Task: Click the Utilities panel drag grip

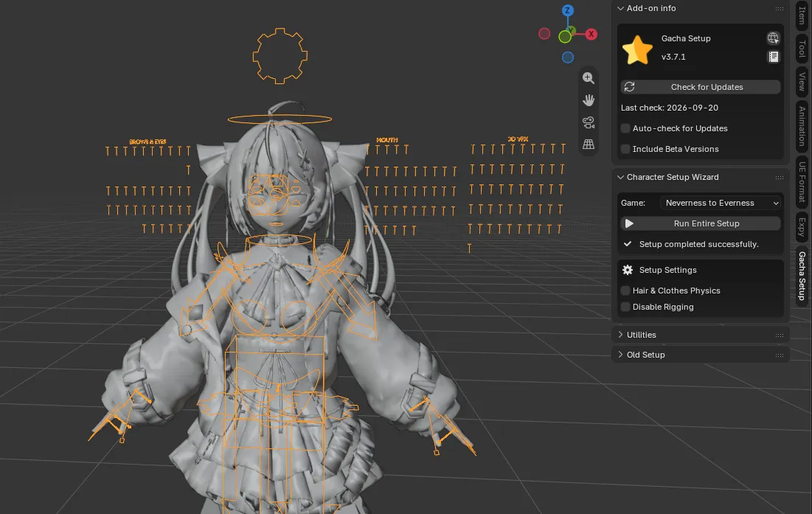Action: (780, 336)
